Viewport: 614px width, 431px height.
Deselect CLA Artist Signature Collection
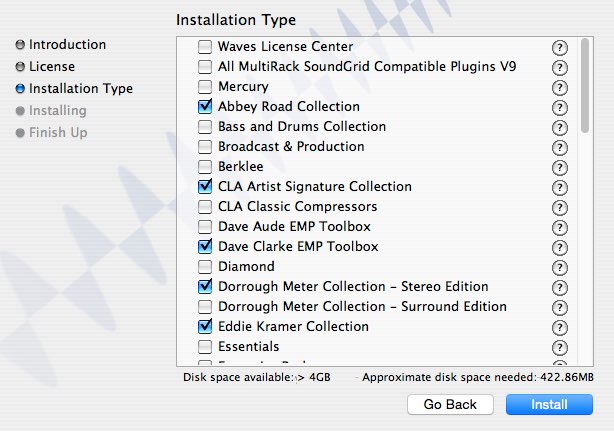(205, 186)
